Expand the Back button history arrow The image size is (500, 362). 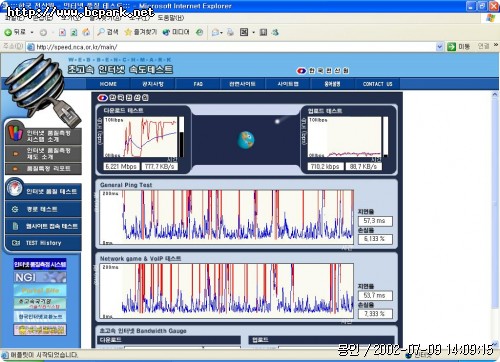(32, 32)
